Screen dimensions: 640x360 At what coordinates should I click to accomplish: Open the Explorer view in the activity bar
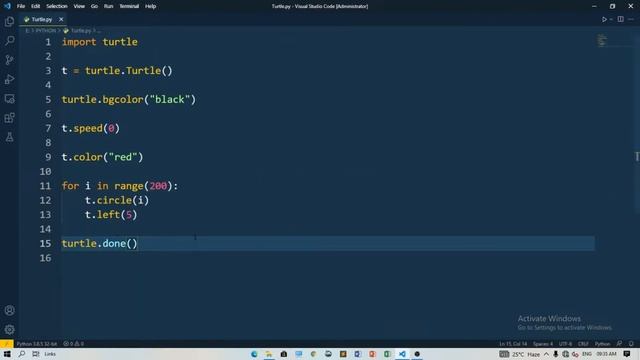tap(9, 21)
